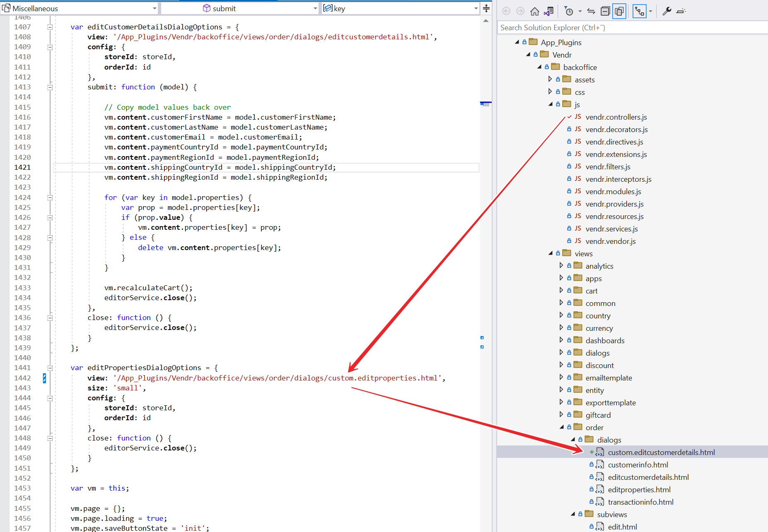Click the JS icon of vendr.filters.js
The height and width of the screenshot is (532, 768).
(x=578, y=166)
